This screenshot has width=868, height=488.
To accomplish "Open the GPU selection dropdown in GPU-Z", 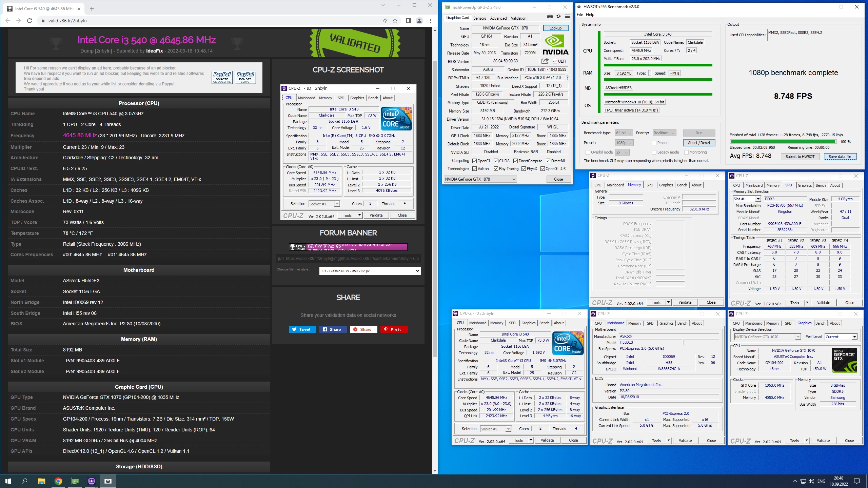I will click(x=480, y=179).
